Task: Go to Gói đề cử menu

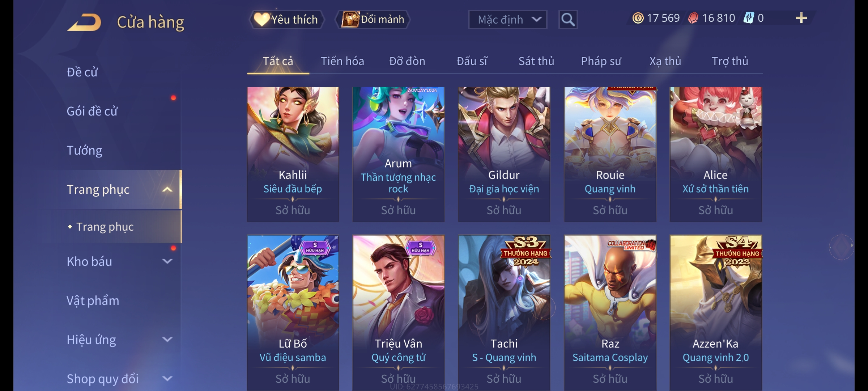Action: (92, 111)
